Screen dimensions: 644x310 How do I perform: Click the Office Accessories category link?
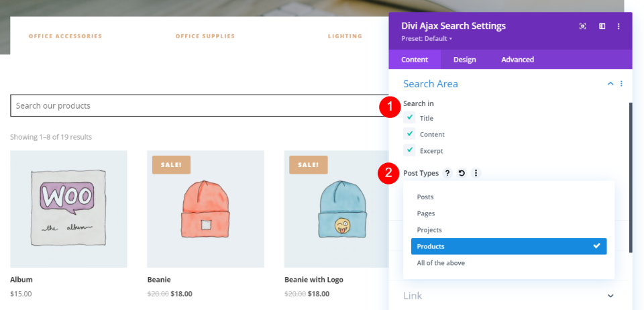[x=65, y=36]
